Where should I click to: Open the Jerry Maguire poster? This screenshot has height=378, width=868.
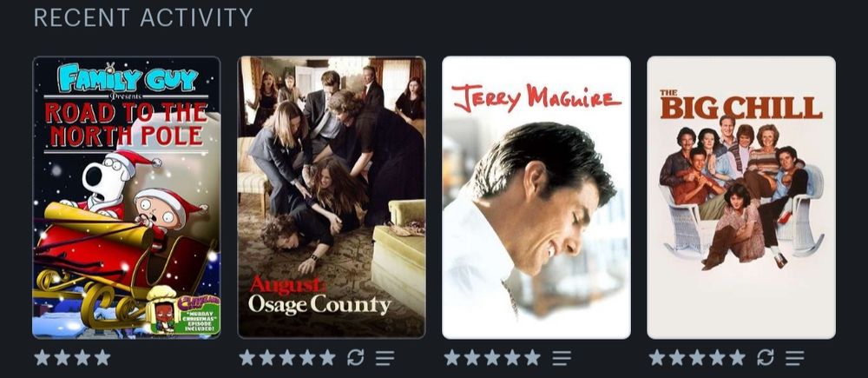click(x=536, y=197)
